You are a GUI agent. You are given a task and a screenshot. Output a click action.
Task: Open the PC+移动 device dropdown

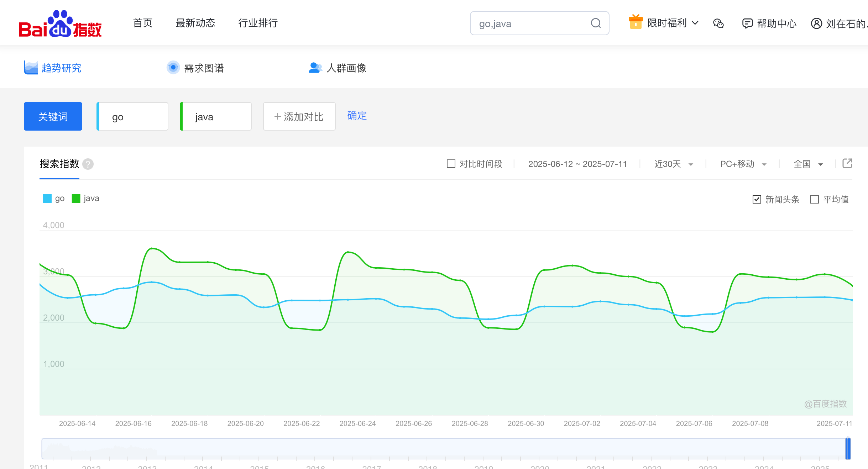[743, 164]
